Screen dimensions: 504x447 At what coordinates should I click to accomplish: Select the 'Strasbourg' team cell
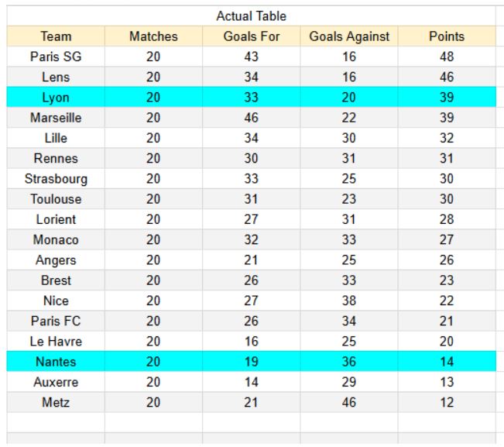coord(56,179)
